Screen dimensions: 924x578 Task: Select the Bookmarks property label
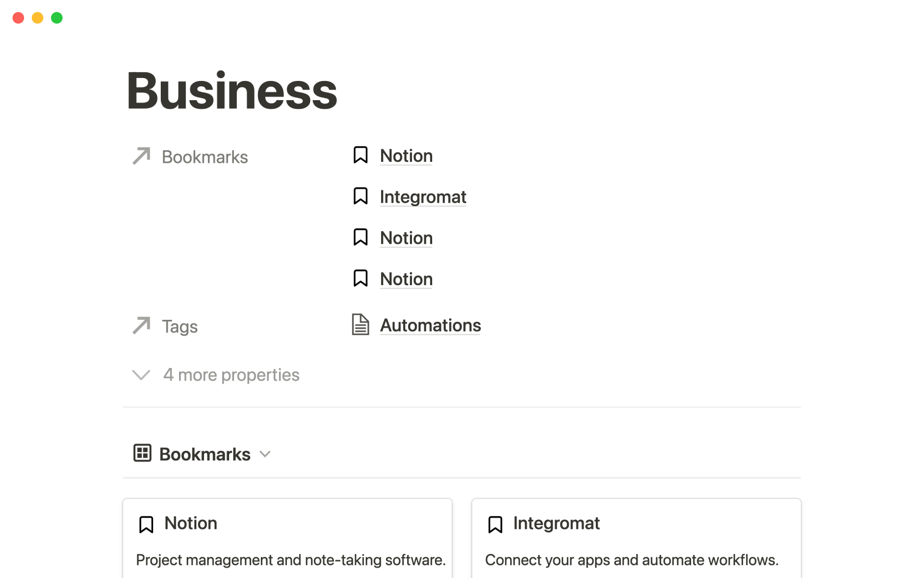204,156
